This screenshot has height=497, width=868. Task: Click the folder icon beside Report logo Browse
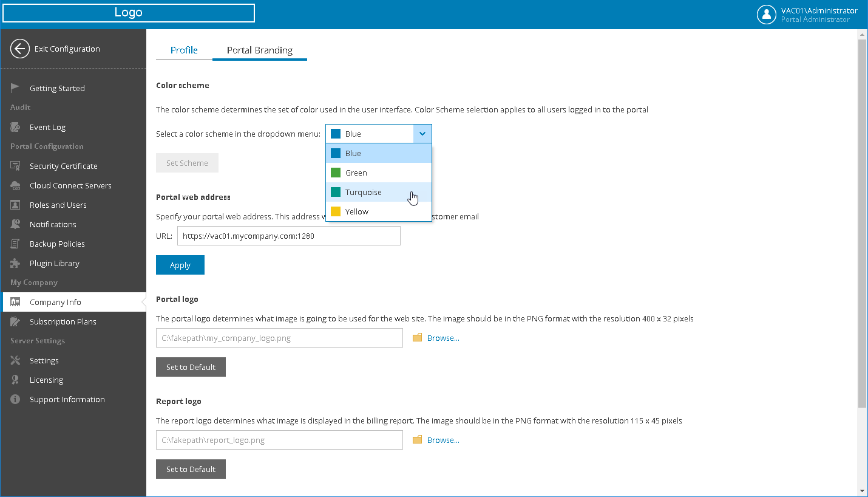click(417, 440)
